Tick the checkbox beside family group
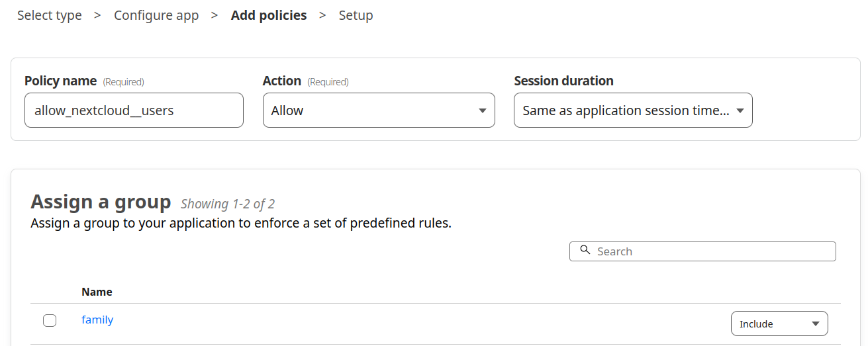This screenshot has width=868, height=346. (x=50, y=321)
